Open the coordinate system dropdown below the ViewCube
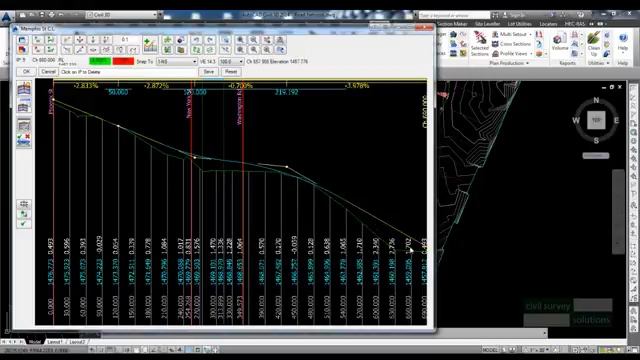Viewport: 640px width, 360px height. click(x=596, y=156)
